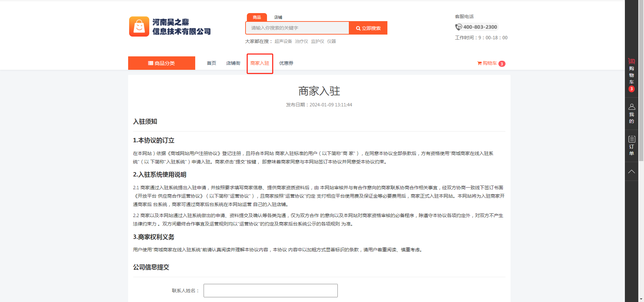Image resolution: width=644 pixels, height=302 pixels.
Task: Click the 超声设备 hot search link
Action: click(x=283, y=41)
